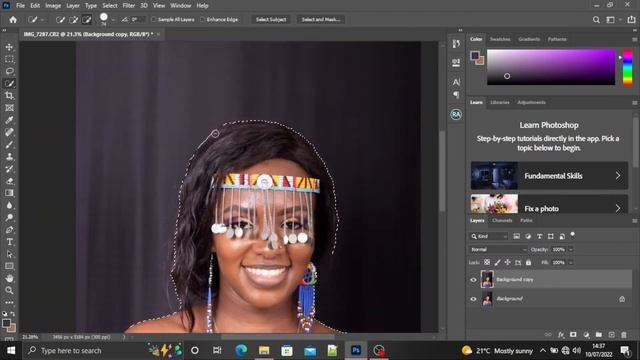Click the Select and Mask button

tap(321, 20)
